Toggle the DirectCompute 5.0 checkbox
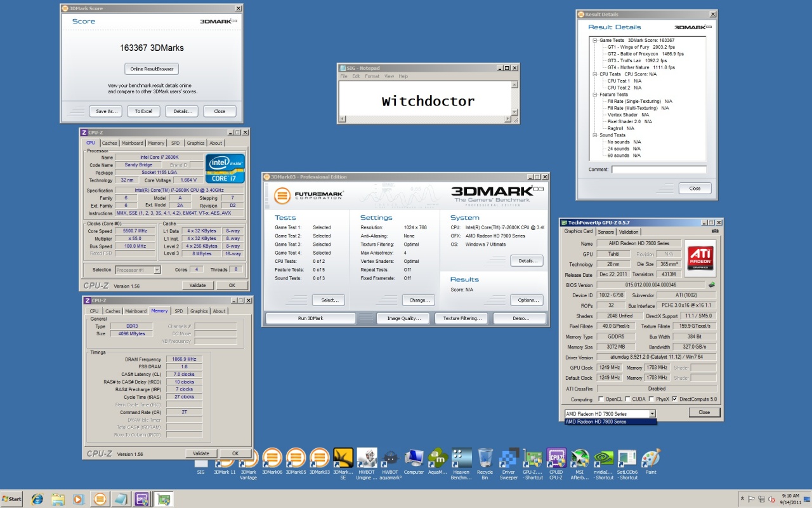The height and width of the screenshot is (508, 812). pyautogui.click(x=674, y=399)
